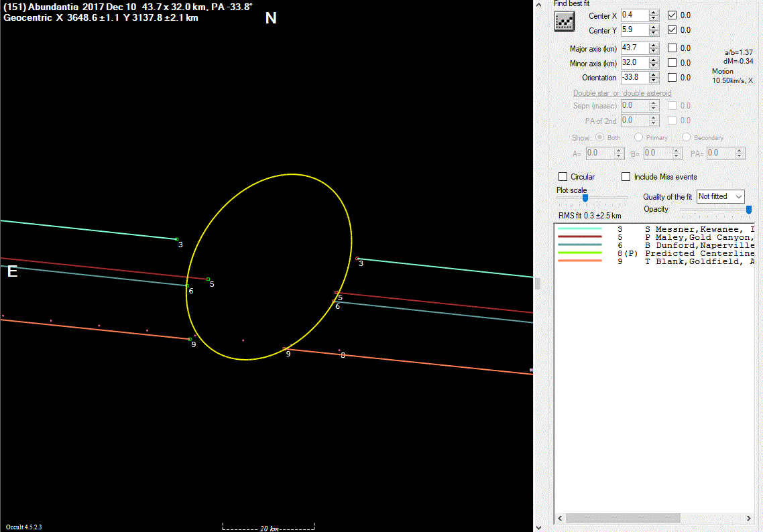Click the A= value field
The image size is (763, 532).
(x=599, y=153)
